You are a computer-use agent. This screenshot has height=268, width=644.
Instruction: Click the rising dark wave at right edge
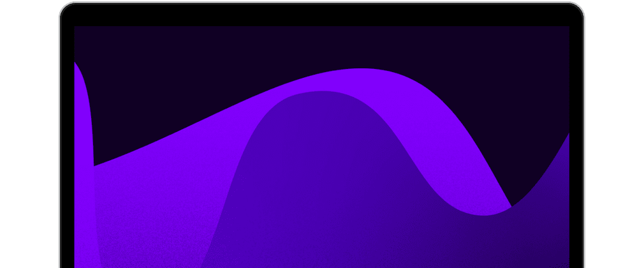pos(555,166)
